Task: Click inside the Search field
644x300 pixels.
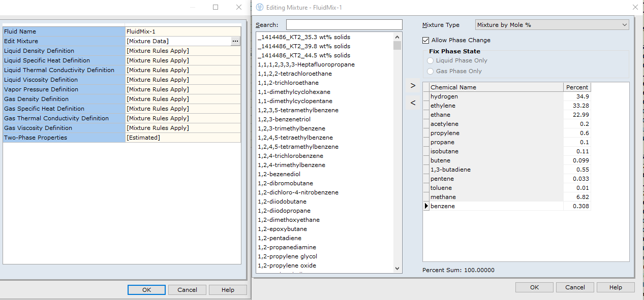Action: (344, 24)
